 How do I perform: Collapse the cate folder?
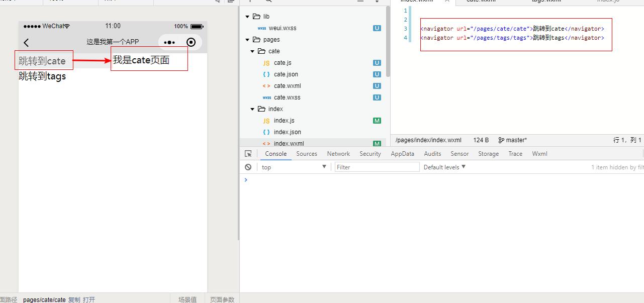(x=252, y=51)
